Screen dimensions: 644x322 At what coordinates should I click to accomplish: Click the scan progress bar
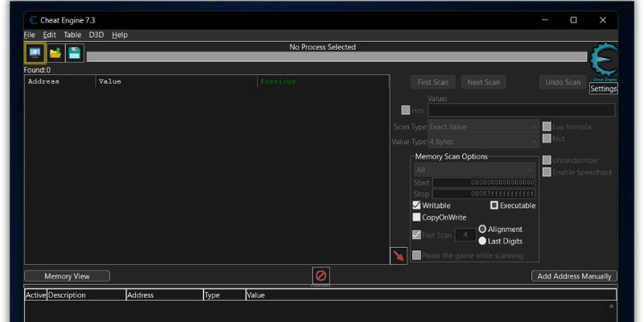point(336,56)
